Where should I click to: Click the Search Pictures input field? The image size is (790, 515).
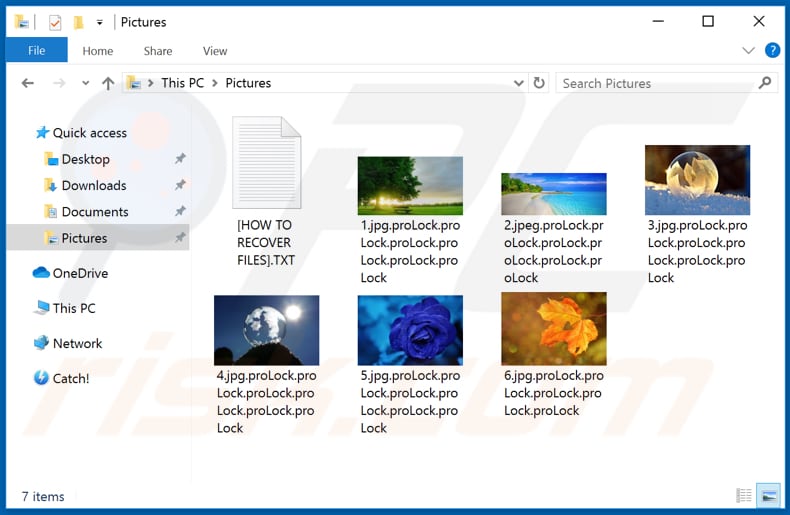coord(655,83)
